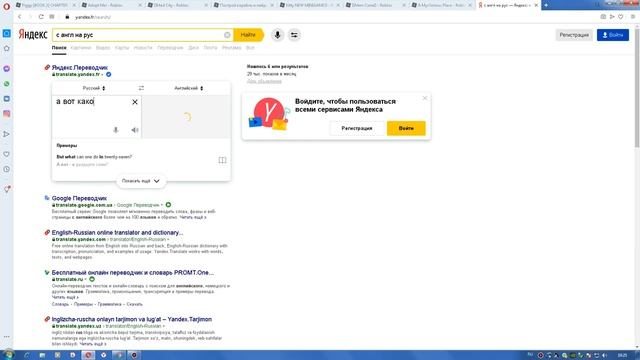This screenshot has height=360, width=640.
Task: Clear the translator input with X
Action: [x=135, y=102]
